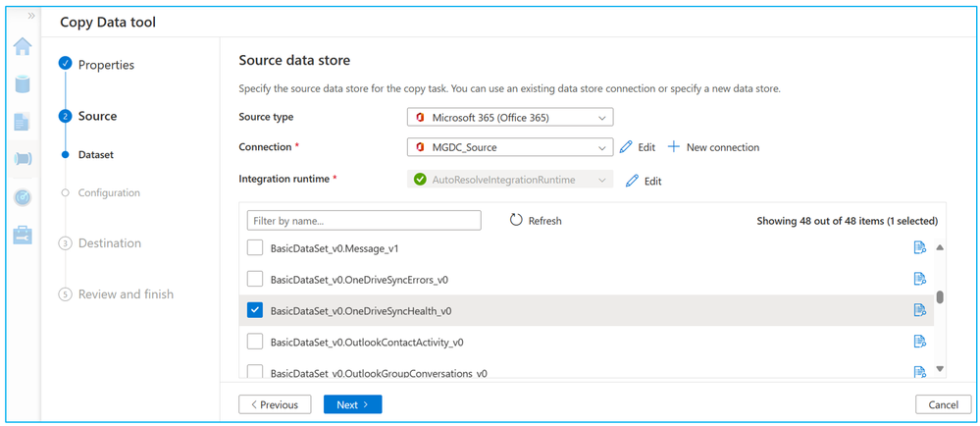980x426 pixels.
Task: Preview data for the OutlookContactActivity_v0 dataset
Action: tap(919, 341)
